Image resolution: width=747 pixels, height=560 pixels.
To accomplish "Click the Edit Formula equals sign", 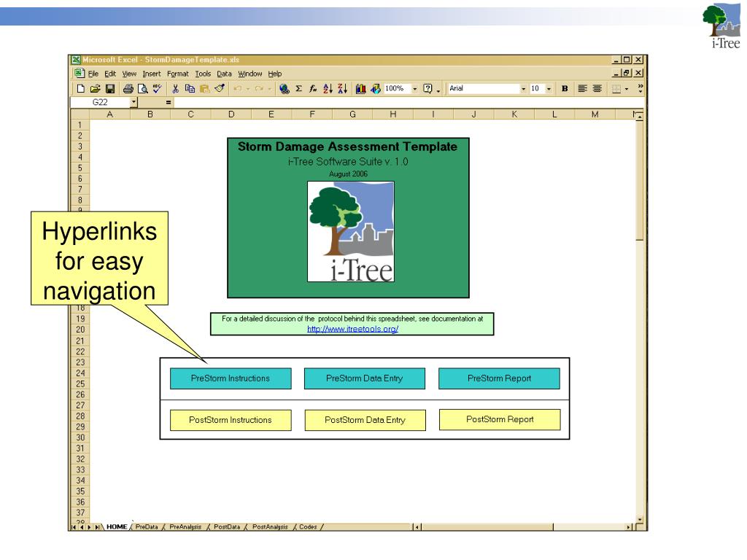I will (x=169, y=102).
